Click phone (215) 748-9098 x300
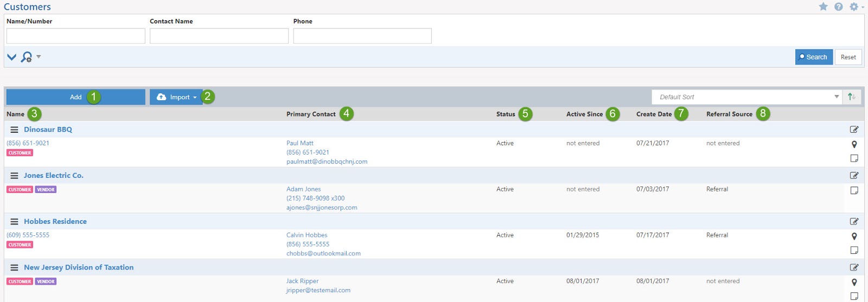 pyautogui.click(x=316, y=198)
